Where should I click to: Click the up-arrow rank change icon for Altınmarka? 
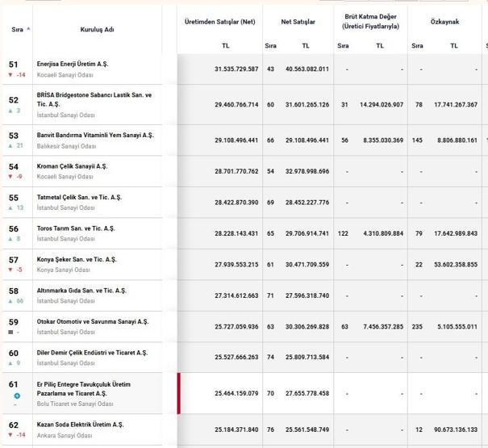click(x=10, y=301)
